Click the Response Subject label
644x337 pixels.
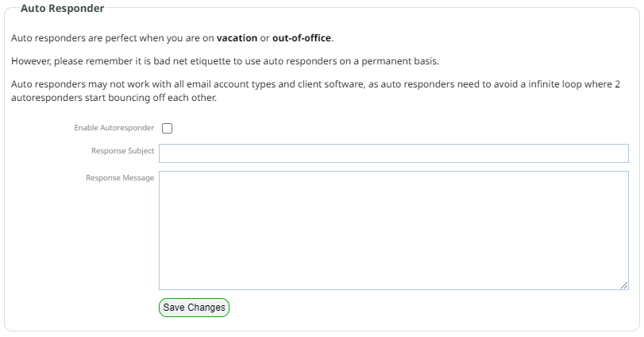coord(122,151)
